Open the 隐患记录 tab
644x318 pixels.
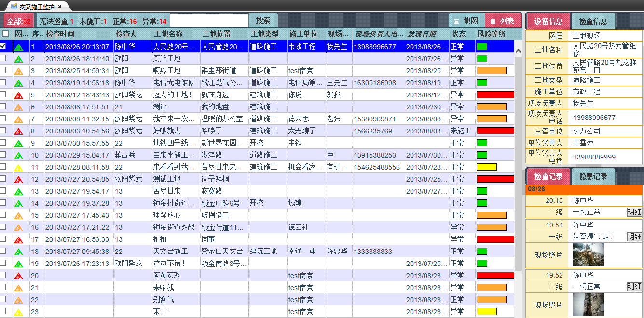click(x=593, y=176)
